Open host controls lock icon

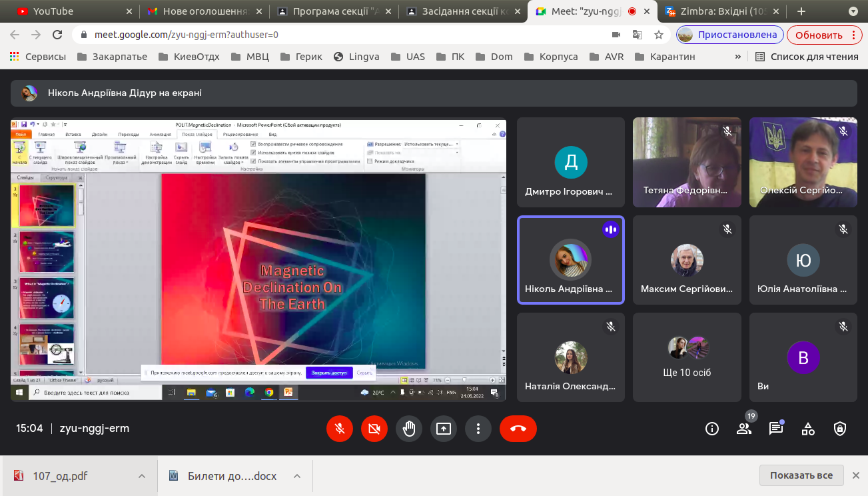(840, 429)
